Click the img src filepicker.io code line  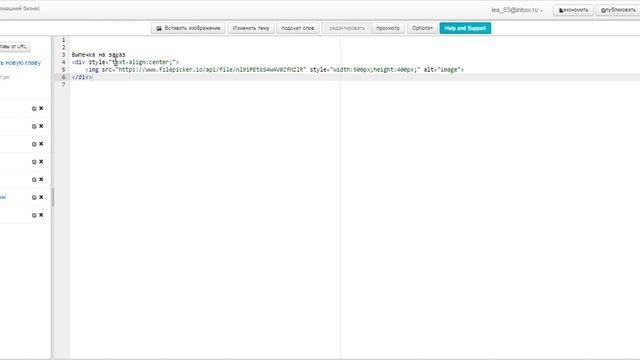(274, 70)
